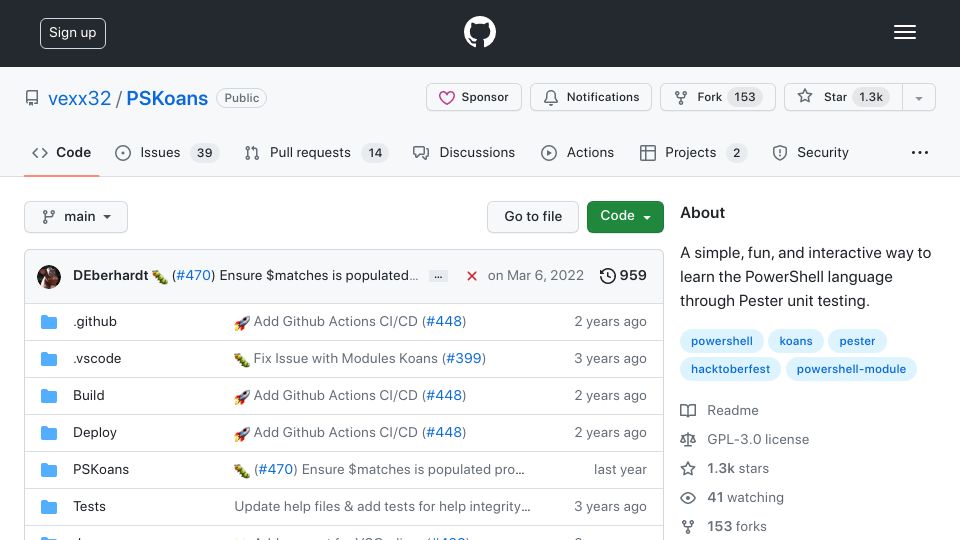960x540 pixels.
Task: Click 'last year' in the PSKoans row
Action: (x=620, y=469)
